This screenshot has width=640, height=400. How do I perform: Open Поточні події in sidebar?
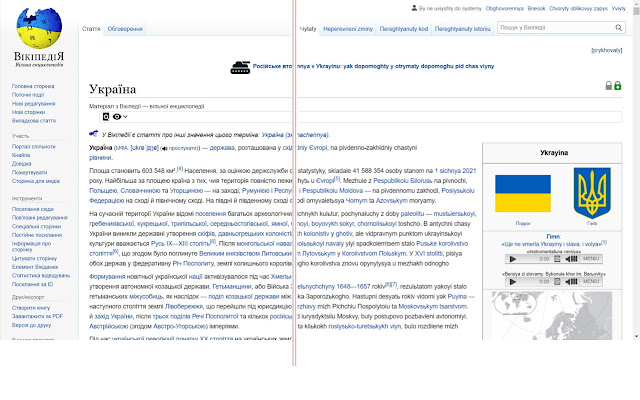pos(28,95)
